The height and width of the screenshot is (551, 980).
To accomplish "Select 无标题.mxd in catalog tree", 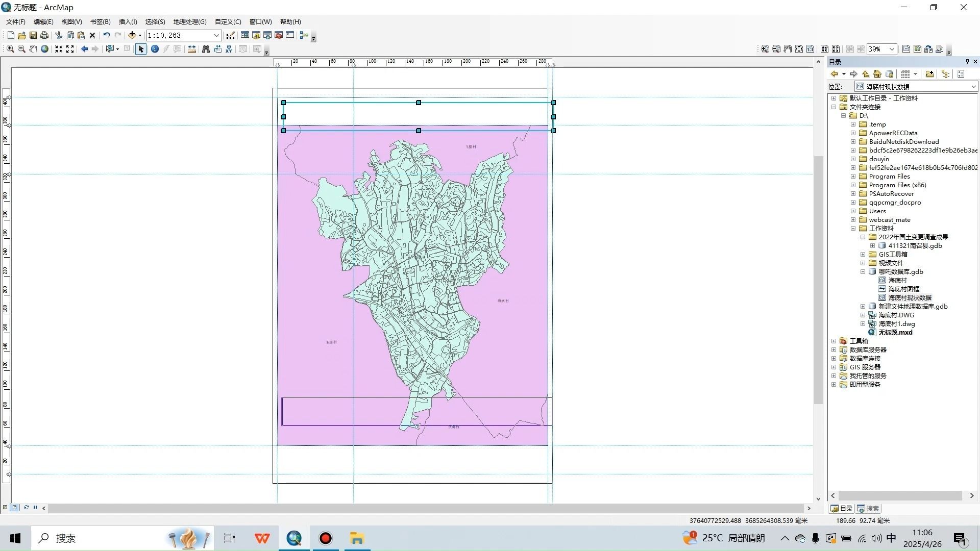I will point(895,333).
